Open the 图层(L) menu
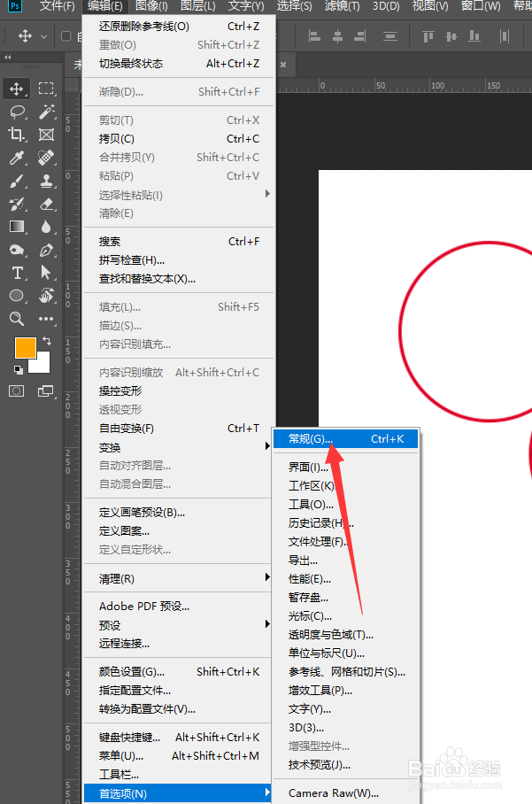532x804 pixels. pos(197,6)
